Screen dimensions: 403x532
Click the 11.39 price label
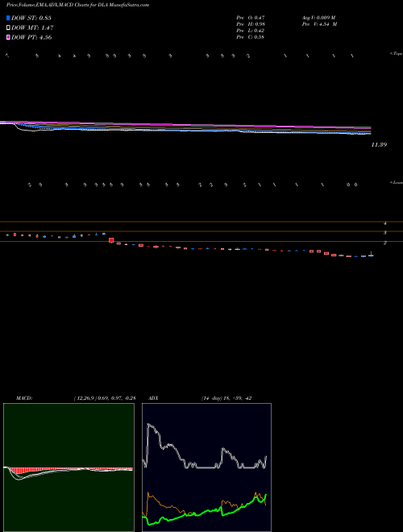point(379,144)
